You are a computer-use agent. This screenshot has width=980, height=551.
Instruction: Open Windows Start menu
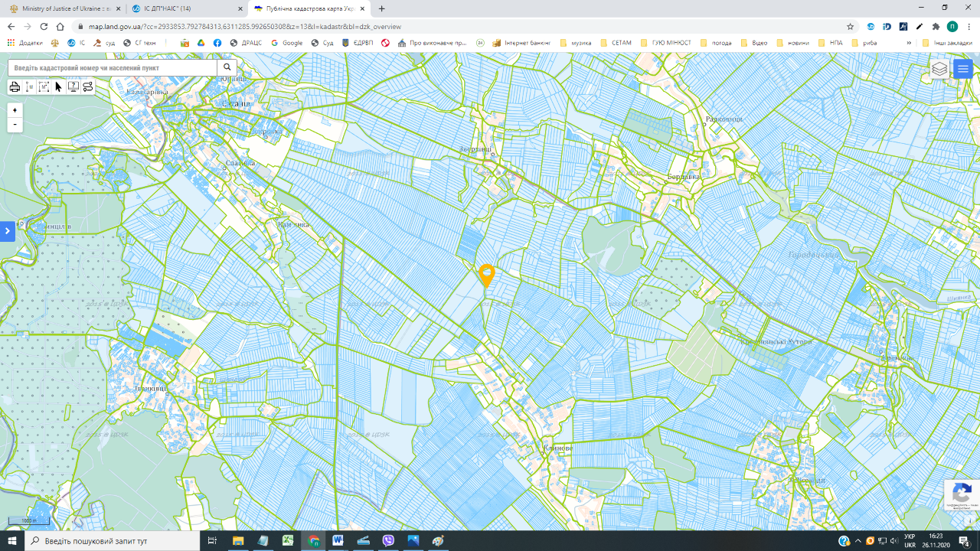click(12, 541)
